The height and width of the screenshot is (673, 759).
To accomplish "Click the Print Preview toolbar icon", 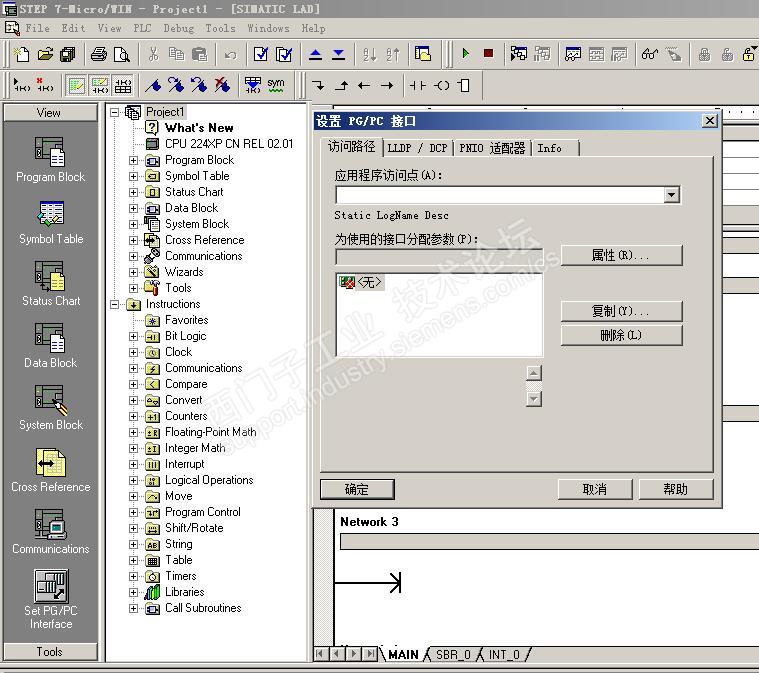I will [121, 54].
